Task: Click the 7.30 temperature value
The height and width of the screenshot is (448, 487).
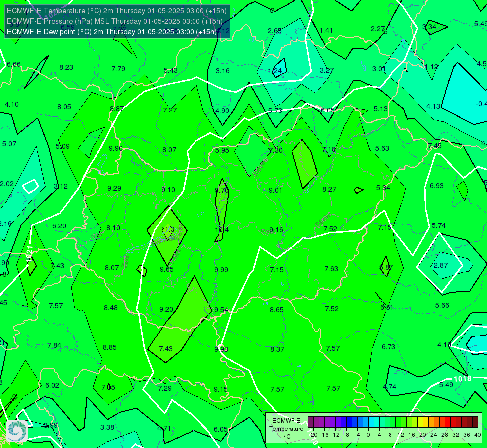Action: [x=276, y=150]
